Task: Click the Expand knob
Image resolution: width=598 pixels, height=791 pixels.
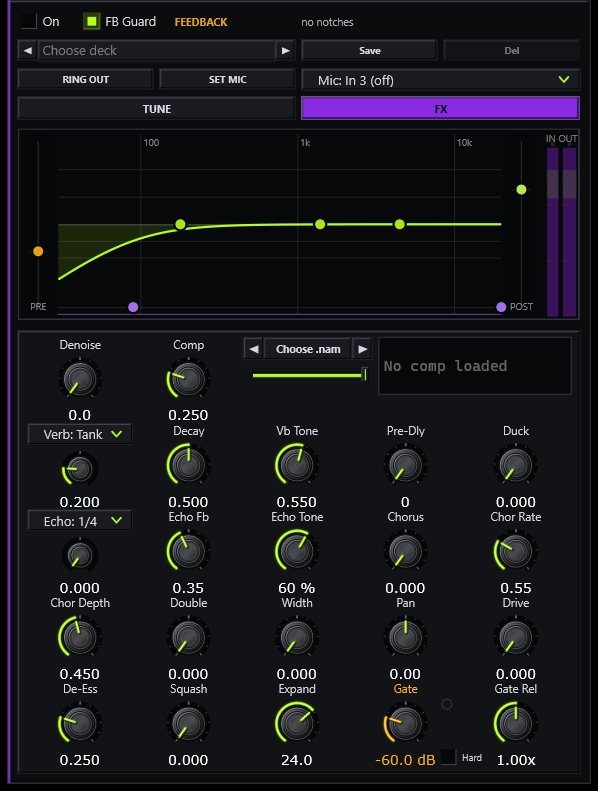Action: [297, 723]
